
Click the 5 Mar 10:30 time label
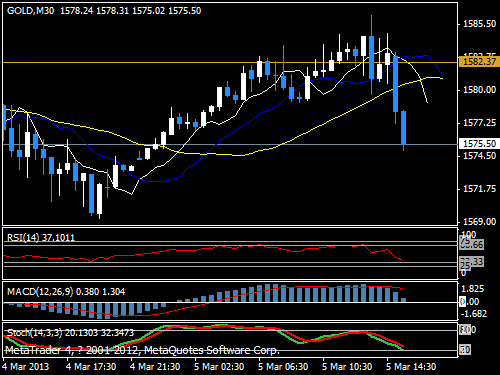(x=347, y=367)
